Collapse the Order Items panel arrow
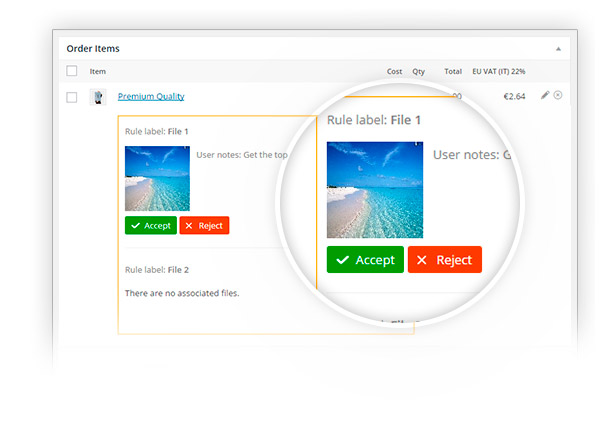 click(x=558, y=48)
